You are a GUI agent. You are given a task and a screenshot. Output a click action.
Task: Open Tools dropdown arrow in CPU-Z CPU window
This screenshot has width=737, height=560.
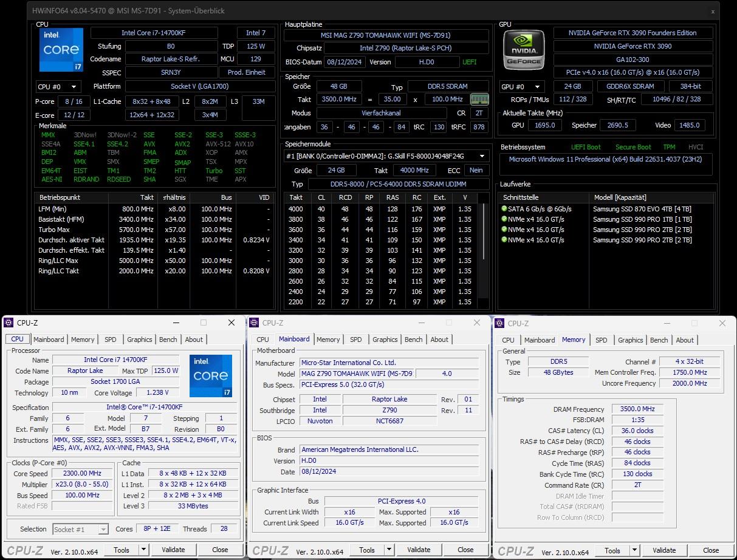[143, 550]
